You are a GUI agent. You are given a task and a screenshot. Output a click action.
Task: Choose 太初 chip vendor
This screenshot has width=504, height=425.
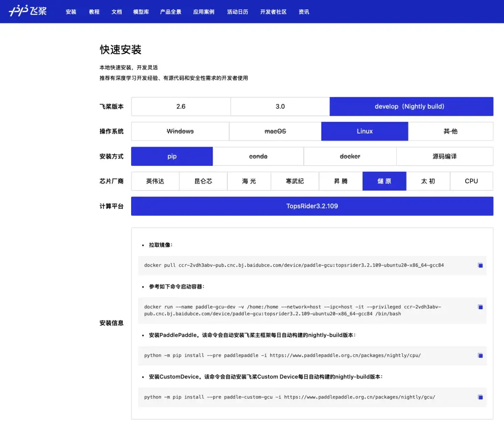click(x=428, y=181)
